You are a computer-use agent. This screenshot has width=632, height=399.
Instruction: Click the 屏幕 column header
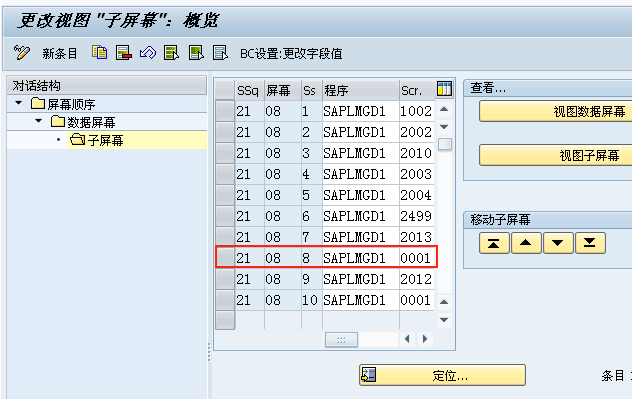coord(283,90)
